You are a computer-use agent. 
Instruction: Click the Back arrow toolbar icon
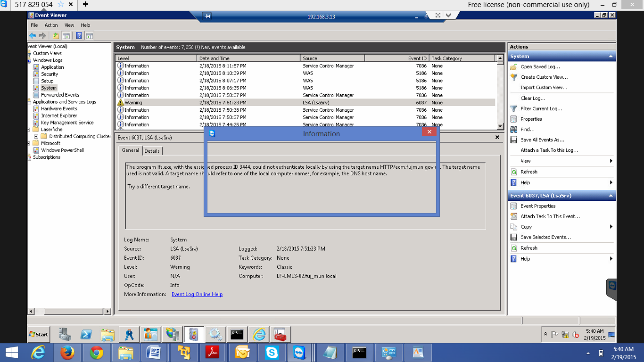[x=32, y=36]
